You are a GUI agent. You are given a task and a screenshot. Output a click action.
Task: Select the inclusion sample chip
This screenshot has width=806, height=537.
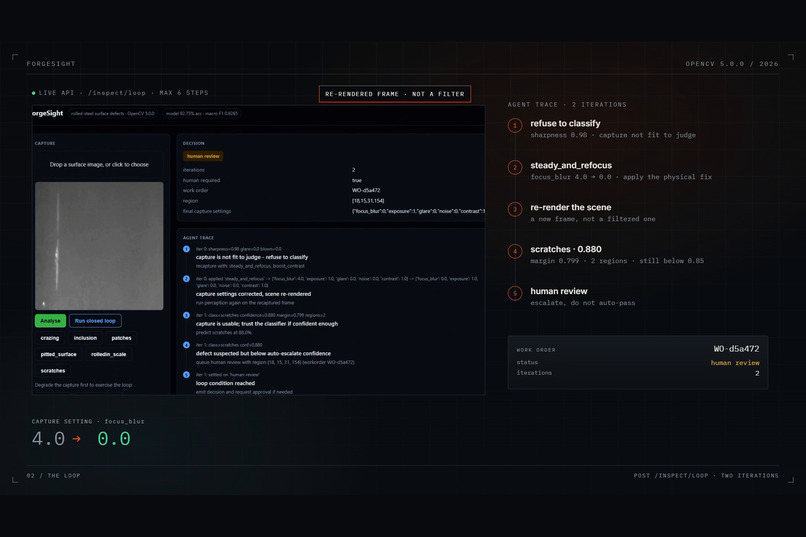[85, 338]
